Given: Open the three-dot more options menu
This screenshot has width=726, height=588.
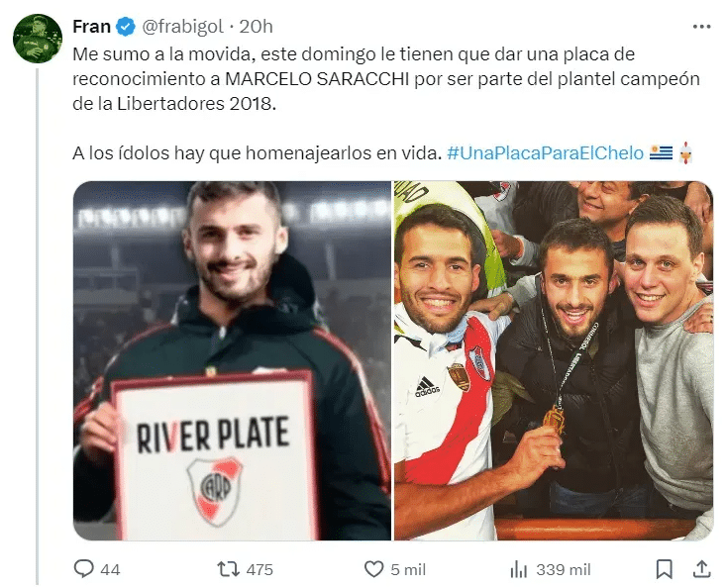Looking at the screenshot, I should pos(701,27).
